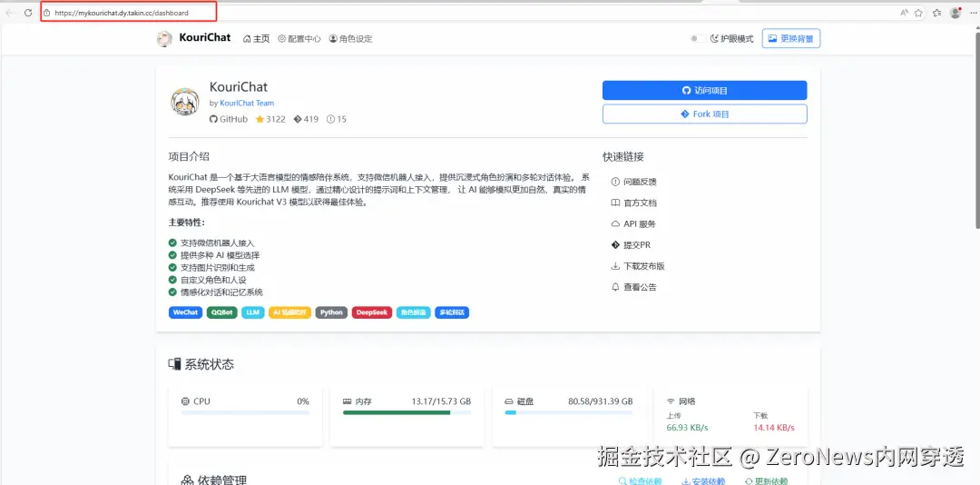Toggle the 护眼模式 switch
The height and width of the screenshot is (485, 980).
coord(698,39)
